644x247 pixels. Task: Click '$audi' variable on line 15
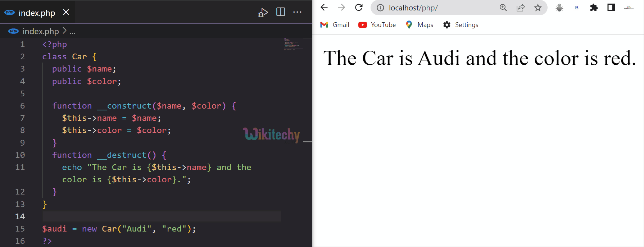55,229
